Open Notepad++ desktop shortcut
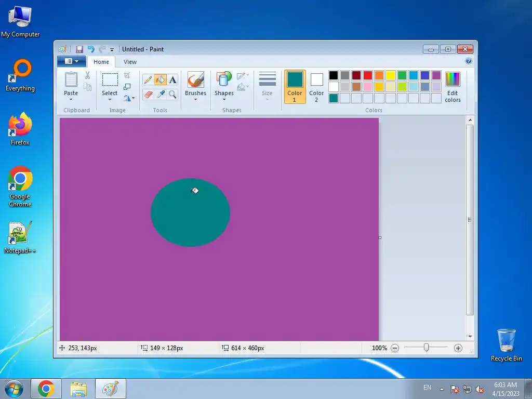This screenshot has height=399, width=532. (20, 237)
